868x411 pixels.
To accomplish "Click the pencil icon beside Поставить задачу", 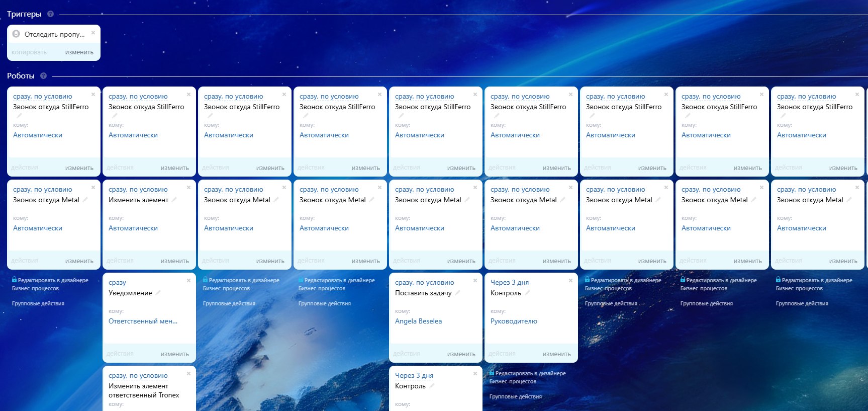I will (x=457, y=293).
